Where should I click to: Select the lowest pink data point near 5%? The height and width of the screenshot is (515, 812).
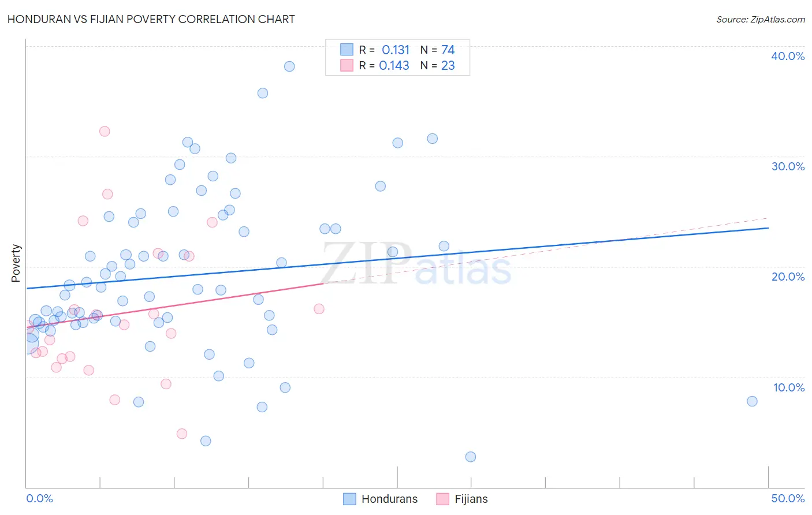pos(182,434)
